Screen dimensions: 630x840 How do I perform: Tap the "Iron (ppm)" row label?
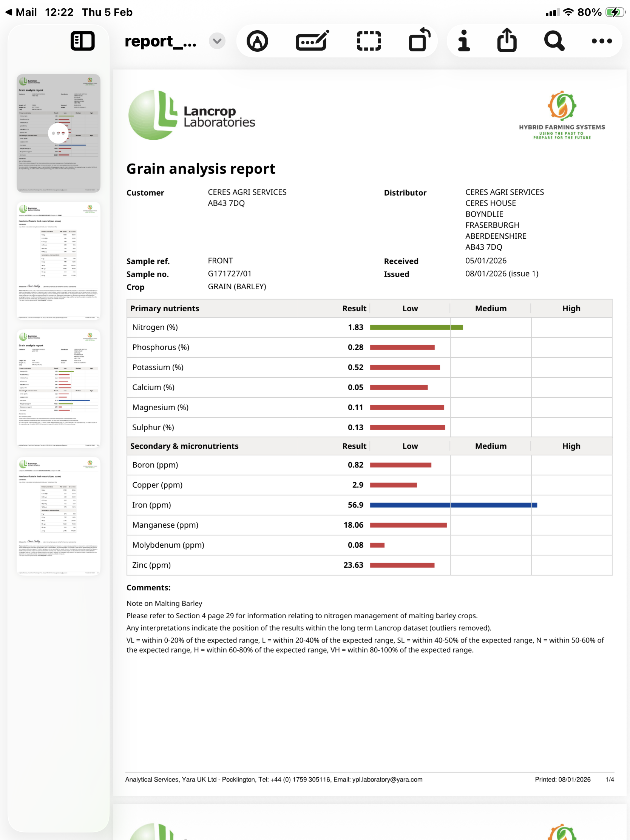pos(151,505)
